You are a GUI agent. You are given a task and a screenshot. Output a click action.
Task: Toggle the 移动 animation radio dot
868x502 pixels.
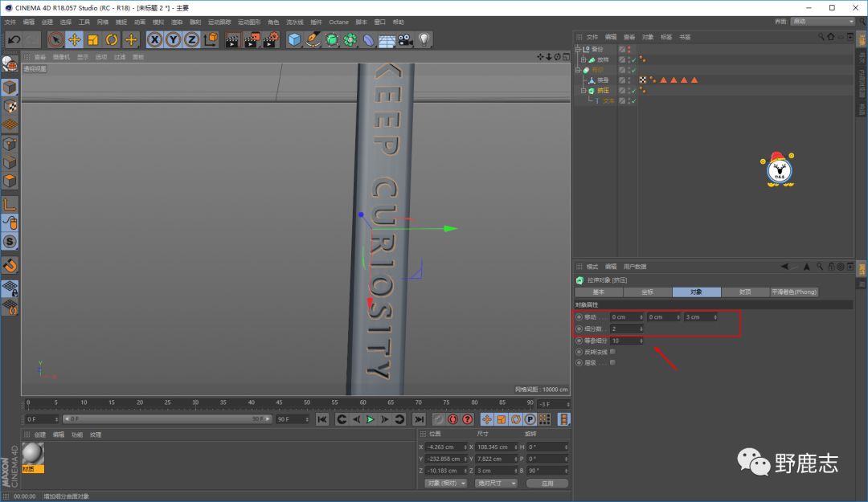(x=579, y=317)
